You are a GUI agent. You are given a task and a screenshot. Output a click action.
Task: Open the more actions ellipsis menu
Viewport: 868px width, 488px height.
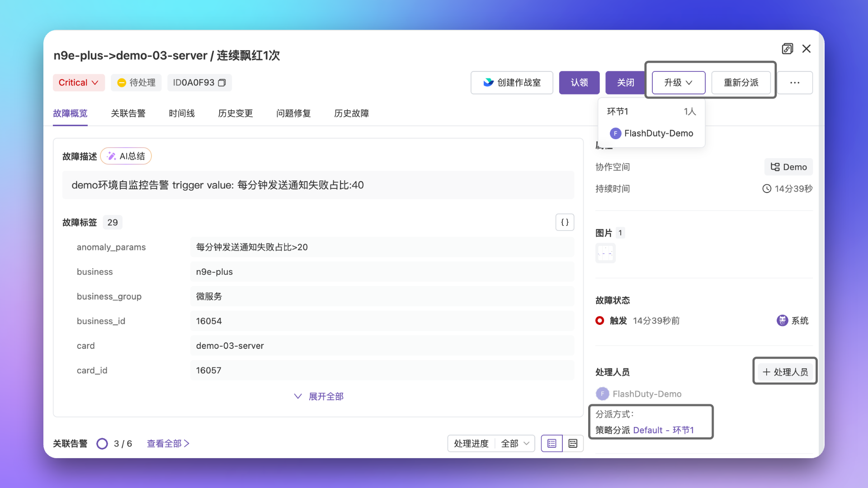point(794,83)
